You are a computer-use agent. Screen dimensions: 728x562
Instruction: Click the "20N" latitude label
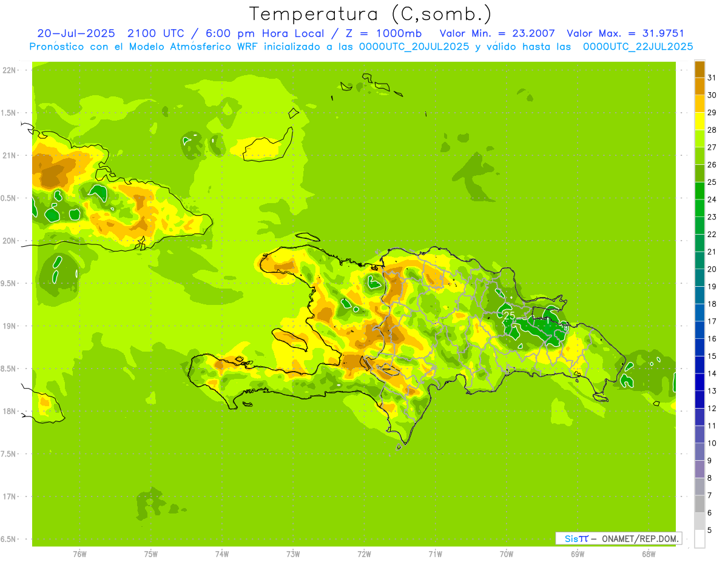(x=9, y=241)
